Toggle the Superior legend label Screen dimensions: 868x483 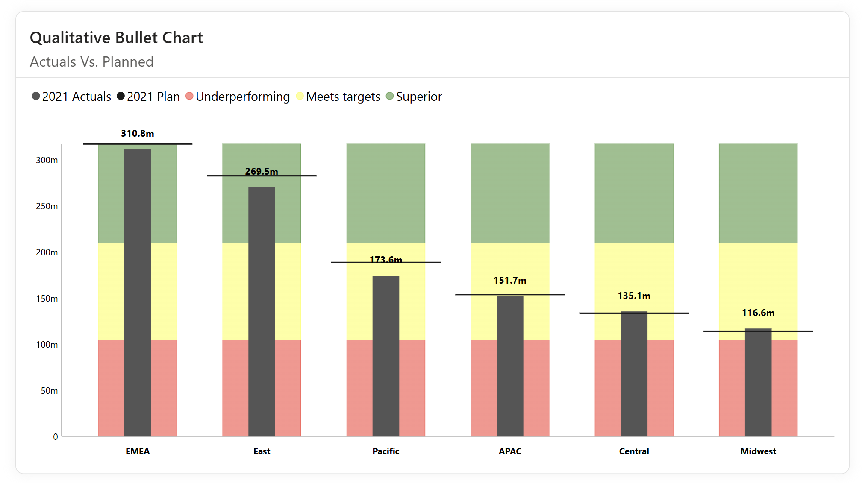[419, 97]
